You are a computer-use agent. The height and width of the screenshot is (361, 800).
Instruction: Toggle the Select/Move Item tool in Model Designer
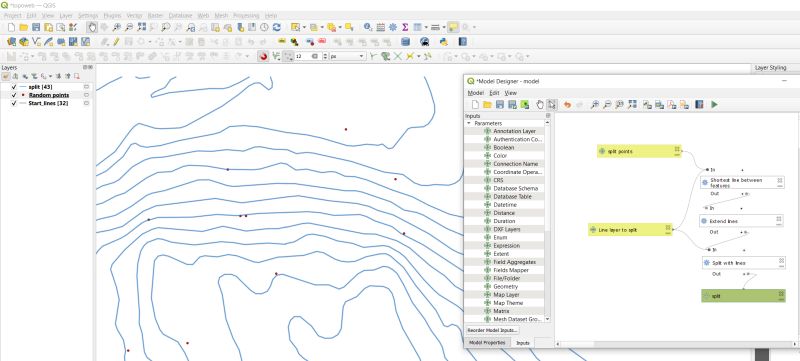[552, 105]
